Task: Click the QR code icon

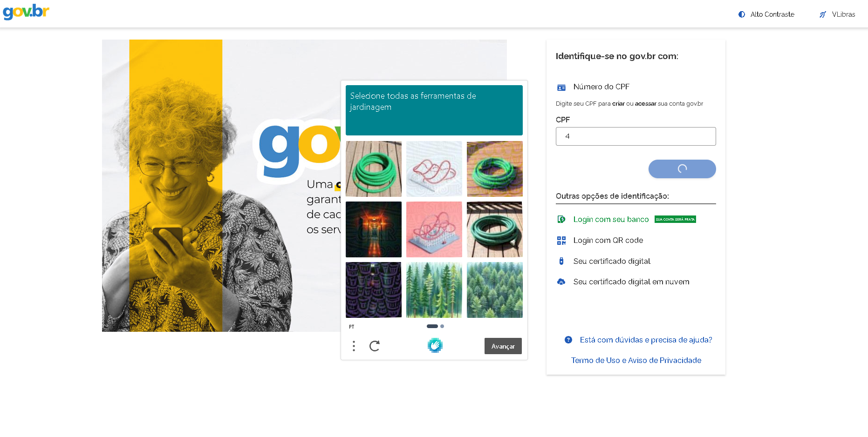Action: tap(561, 240)
